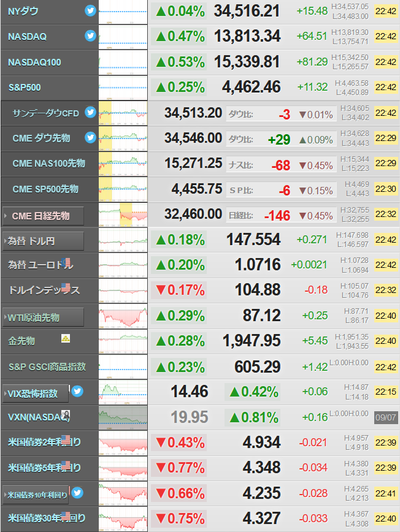
Task: Click the Twitter icon beside NYダウ
Action: click(90, 10)
